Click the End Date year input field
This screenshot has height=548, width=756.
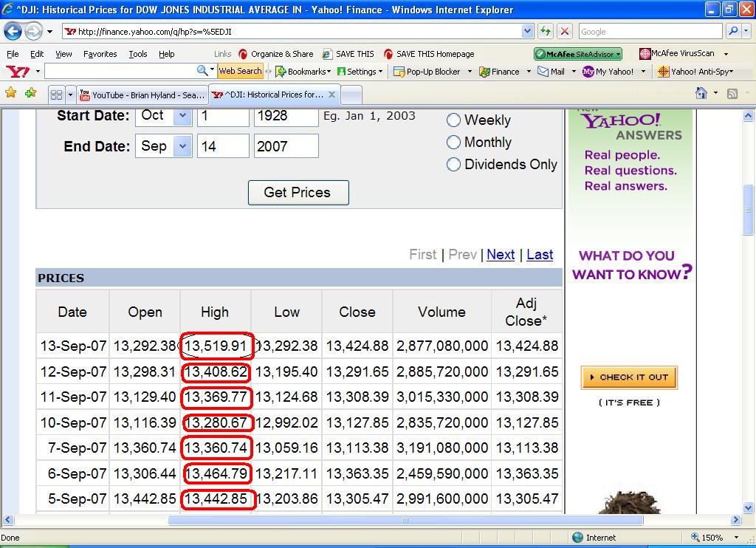(x=286, y=146)
